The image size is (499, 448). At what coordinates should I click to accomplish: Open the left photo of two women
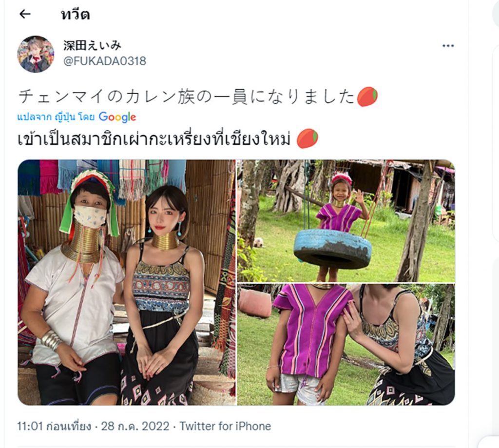pyautogui.click(x=127, y=282)
